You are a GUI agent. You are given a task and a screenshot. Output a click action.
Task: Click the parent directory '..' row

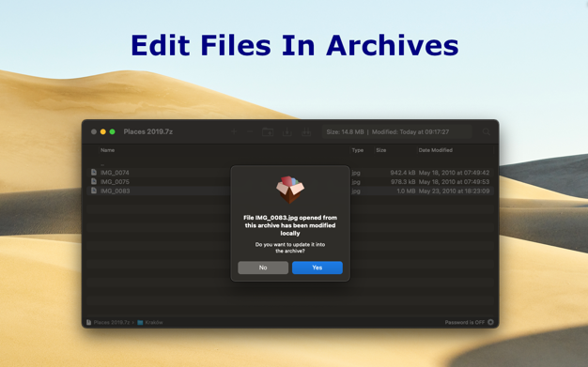pos(290,164)
